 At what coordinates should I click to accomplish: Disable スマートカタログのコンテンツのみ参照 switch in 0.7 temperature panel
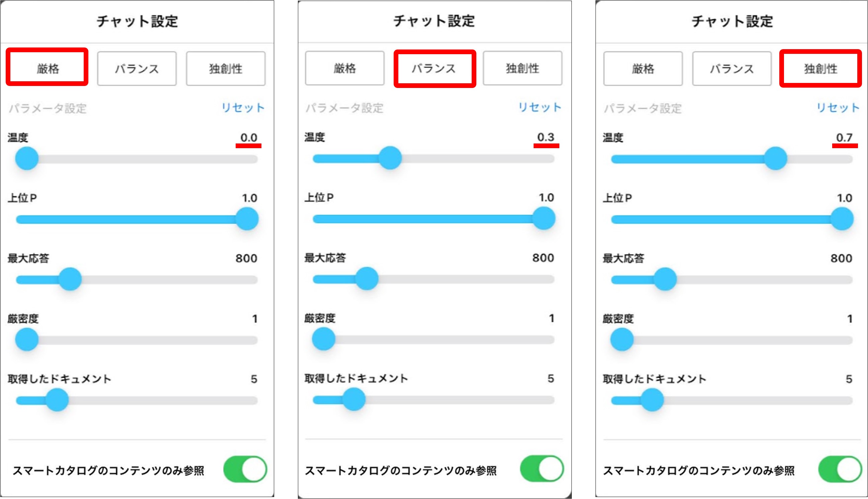(x=840, y=469)
